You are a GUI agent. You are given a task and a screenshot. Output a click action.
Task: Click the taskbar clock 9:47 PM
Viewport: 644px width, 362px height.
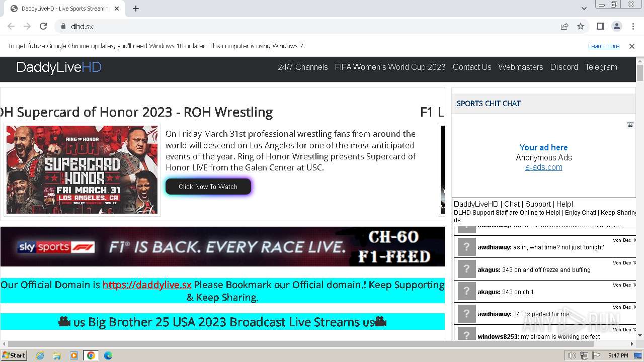pyautogui.click(x=618, y=355)
